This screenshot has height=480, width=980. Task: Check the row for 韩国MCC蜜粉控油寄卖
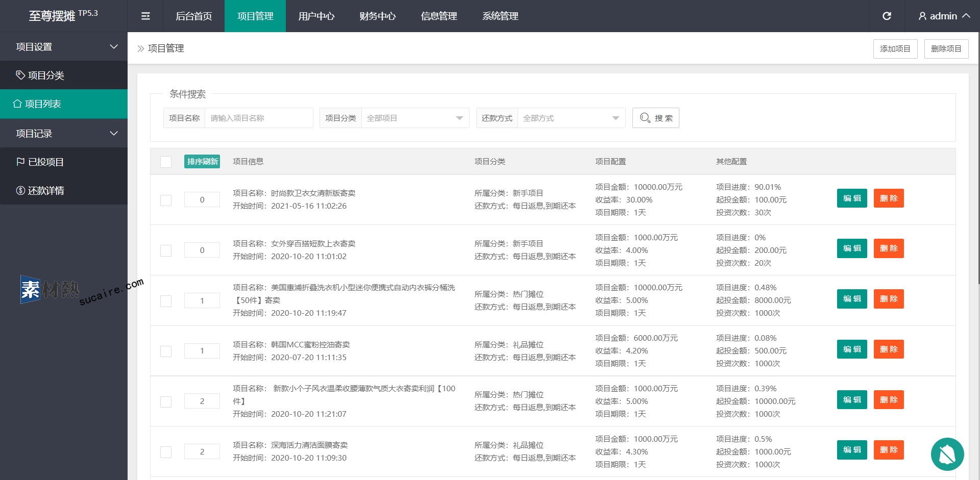tap(166, 351)
